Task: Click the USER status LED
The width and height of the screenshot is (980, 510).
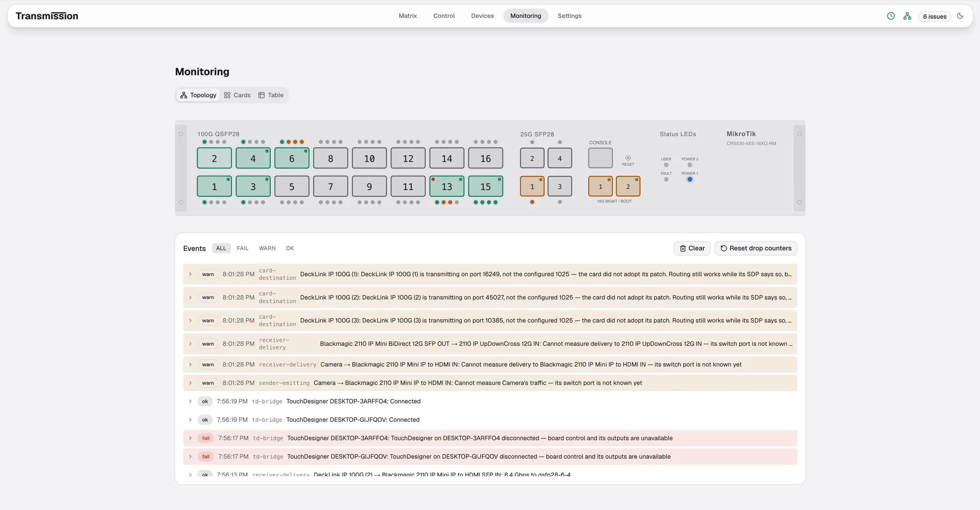Action: pos(666,165)
